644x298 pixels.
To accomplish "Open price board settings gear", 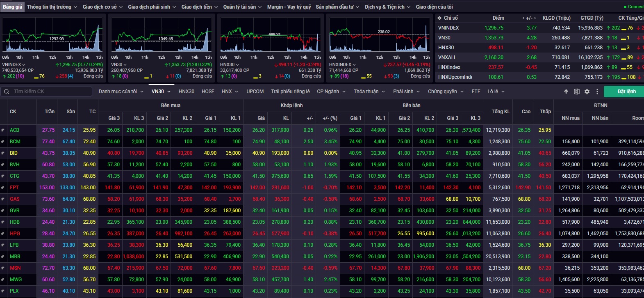I will [x=587, y=92].
